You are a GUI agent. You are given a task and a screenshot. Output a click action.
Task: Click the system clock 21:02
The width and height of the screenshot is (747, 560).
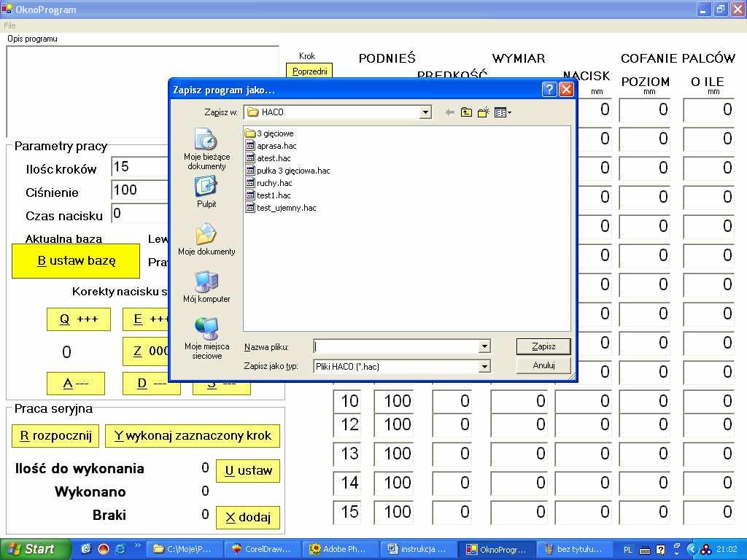727,549
